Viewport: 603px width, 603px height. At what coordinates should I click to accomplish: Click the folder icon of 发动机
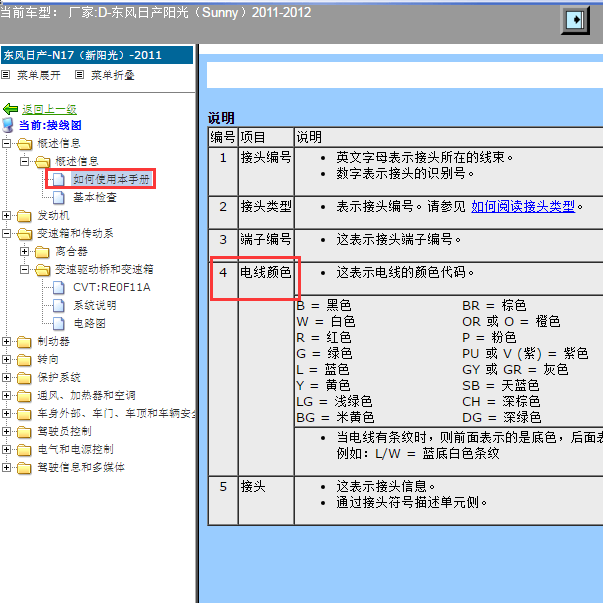pos(24,216)
